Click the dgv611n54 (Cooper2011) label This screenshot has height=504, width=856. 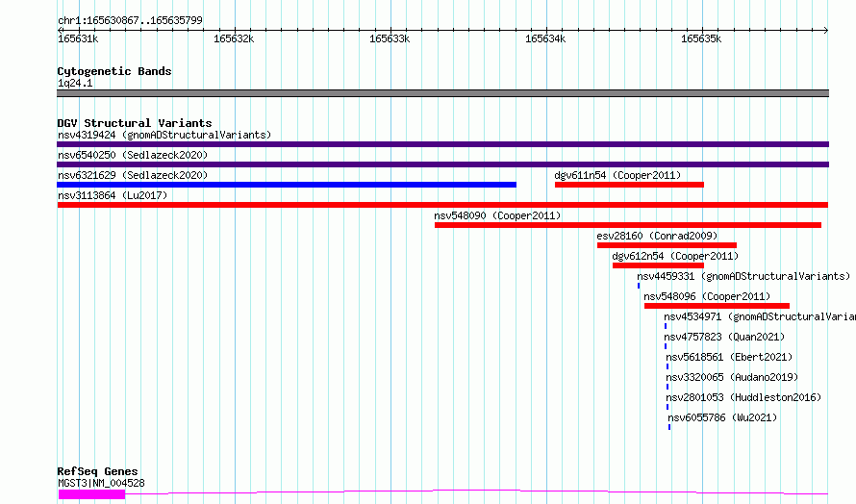point(618,175)
